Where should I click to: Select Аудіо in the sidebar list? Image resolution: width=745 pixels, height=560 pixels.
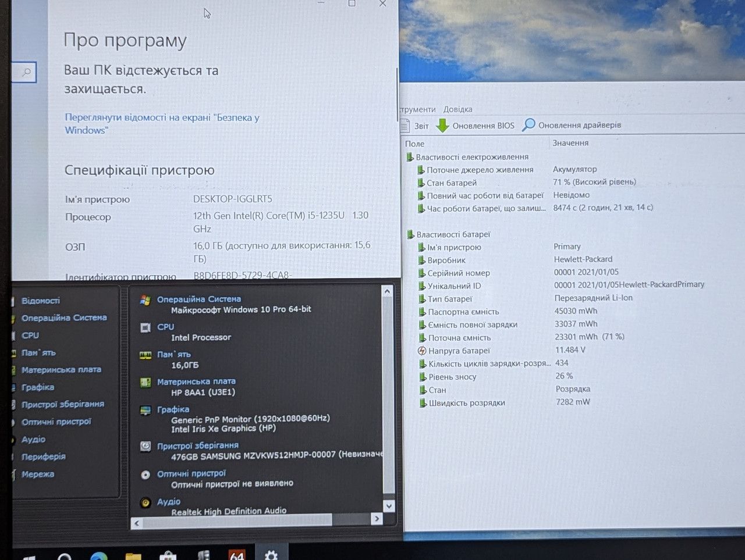[x=33, y=440]
